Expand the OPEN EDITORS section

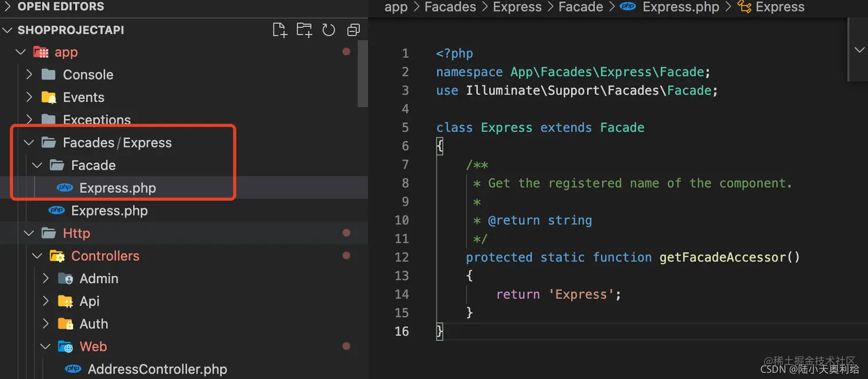click(8, 7)
